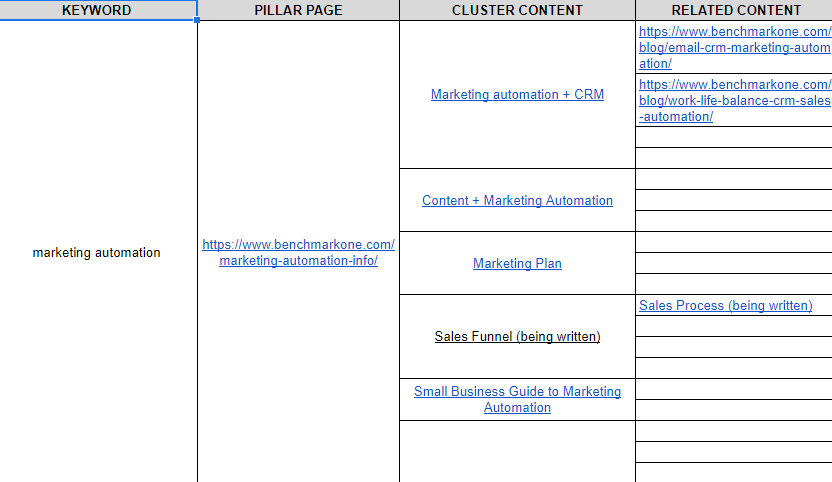832x482 pixels.
Task: Select first related content cell beside Marketing Plan
Action: [735, 242]
